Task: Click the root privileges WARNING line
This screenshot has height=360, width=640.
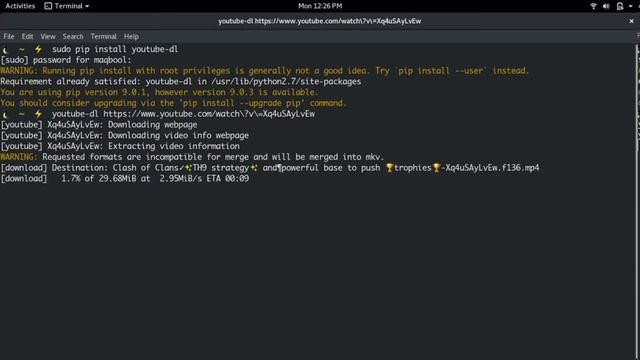Action: pyautogui.click(x=264, y=71)
